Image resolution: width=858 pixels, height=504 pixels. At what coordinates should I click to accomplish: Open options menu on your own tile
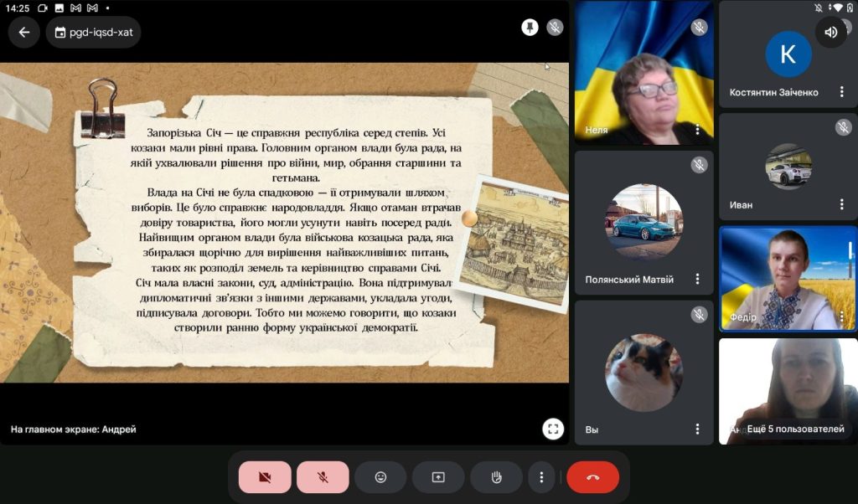[x=697, y=429]
